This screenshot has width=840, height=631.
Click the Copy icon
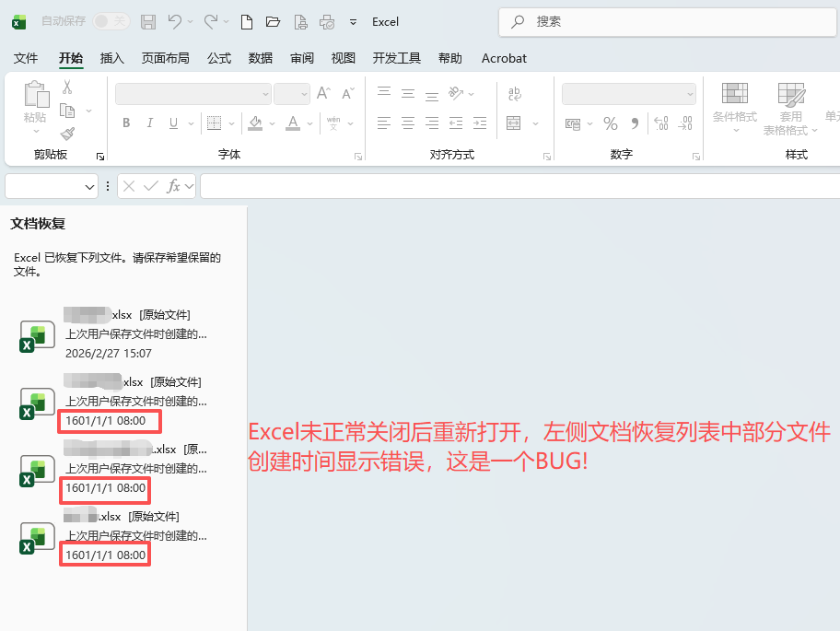tap(67, 111)
